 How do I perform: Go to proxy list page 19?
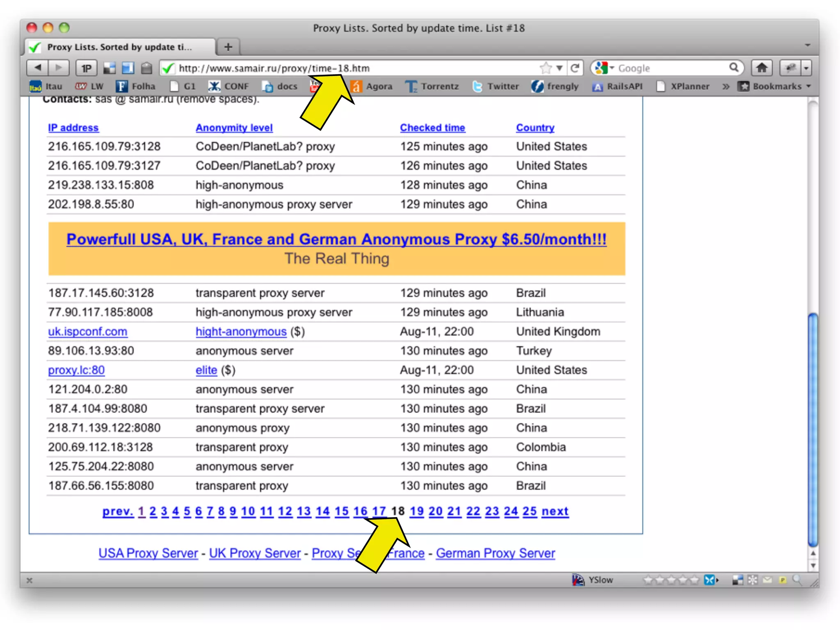(416, 511)
